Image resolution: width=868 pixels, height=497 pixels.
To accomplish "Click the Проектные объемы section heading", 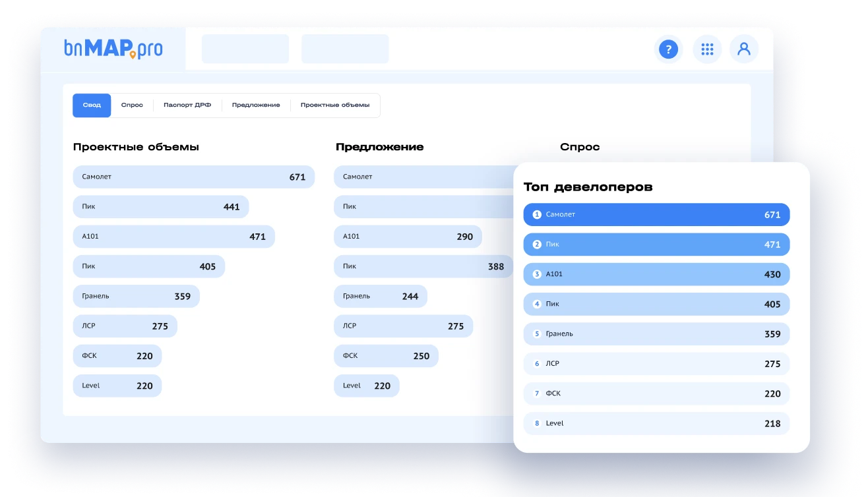I will [136, 146].
